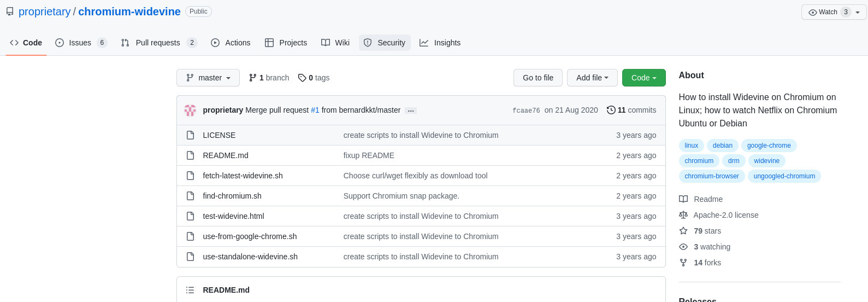The height and width of the screenshot is (302, 868).
Task: Click the file icon next to use-from-google-chrome.sh
Action: [190, 236]
